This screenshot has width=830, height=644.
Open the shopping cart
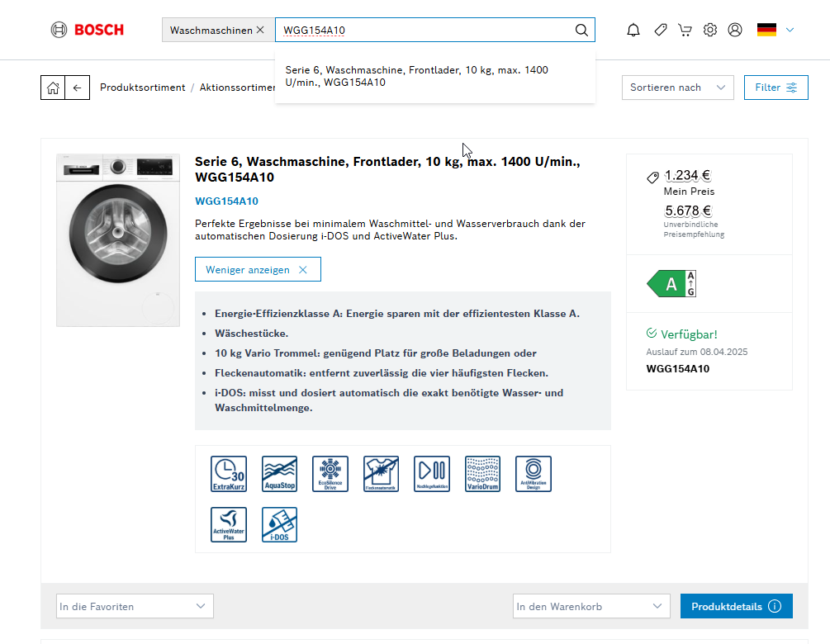coord(685,31)
